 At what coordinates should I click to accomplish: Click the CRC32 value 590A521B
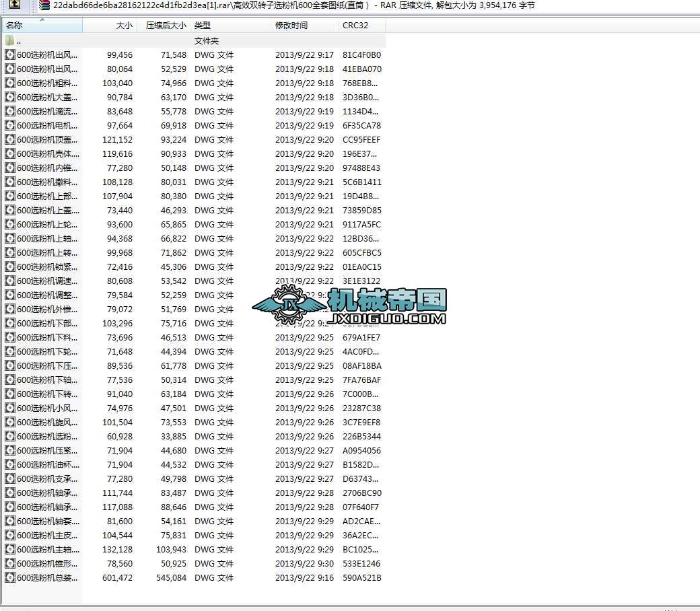tap(362, 577)
